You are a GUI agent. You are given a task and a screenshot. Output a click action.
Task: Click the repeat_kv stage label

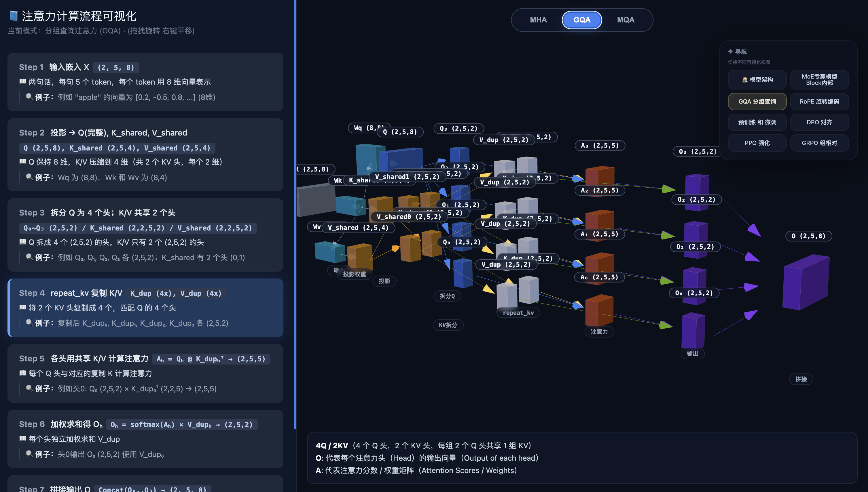point(518,312)
